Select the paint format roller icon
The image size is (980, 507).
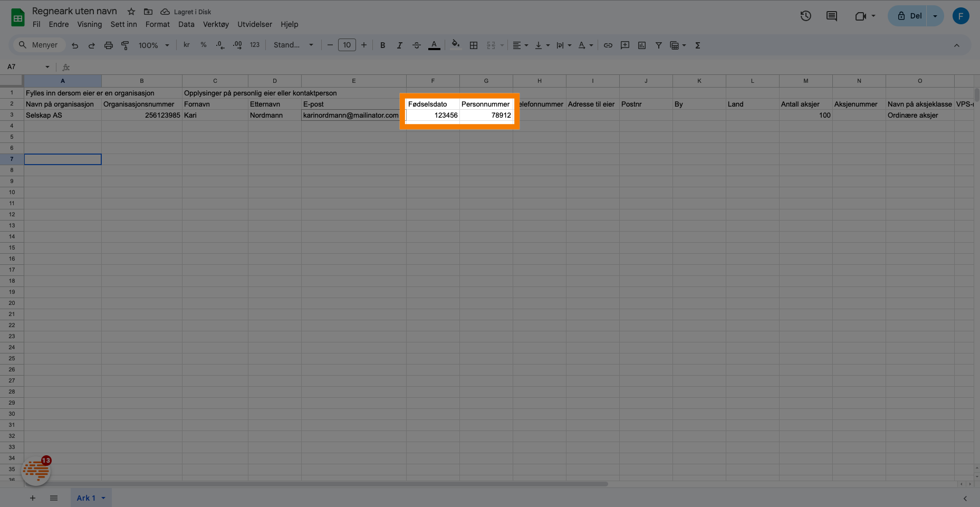pyautogui.click(x=125, y=45)
